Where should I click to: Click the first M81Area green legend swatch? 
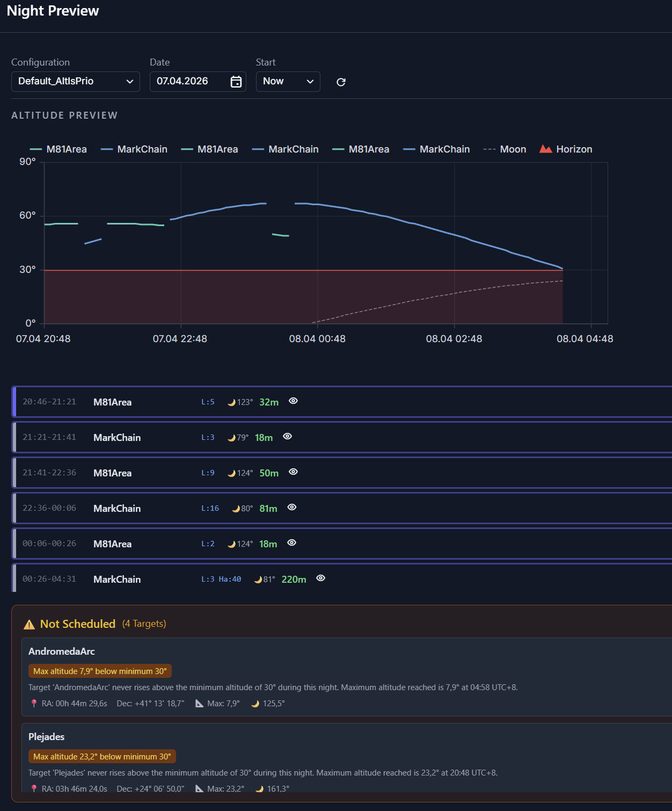[x=36, y=149]
